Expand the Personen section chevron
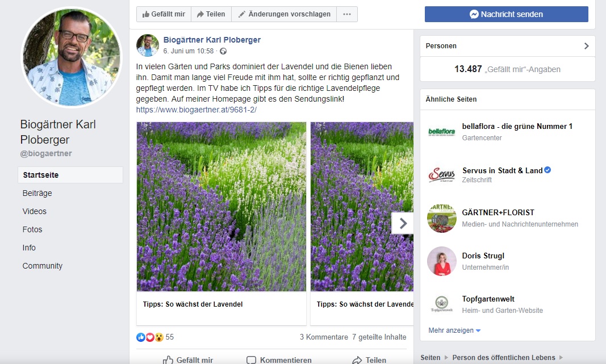The width and height of the screenshot is (606, 364). [586, 46]
